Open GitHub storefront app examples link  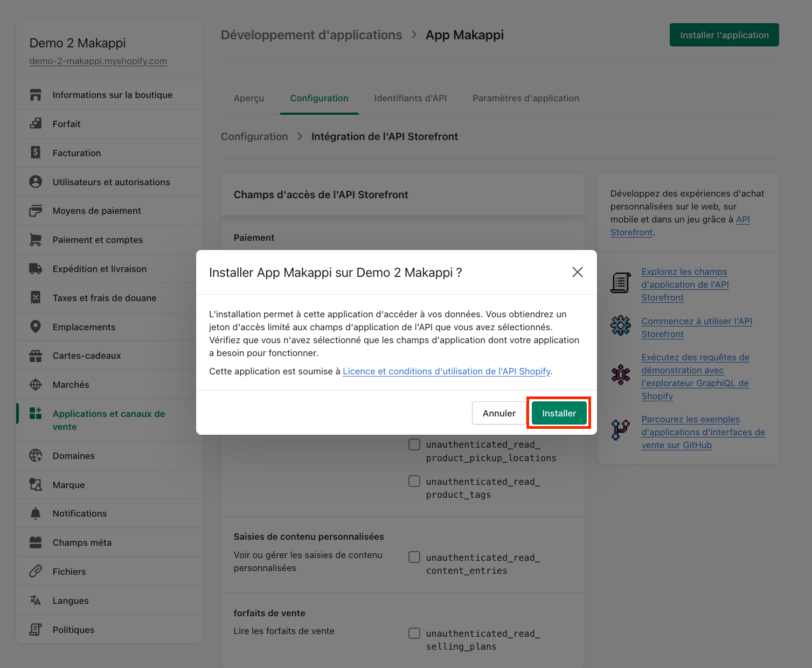pyautogui.click(x=703, y=432)
